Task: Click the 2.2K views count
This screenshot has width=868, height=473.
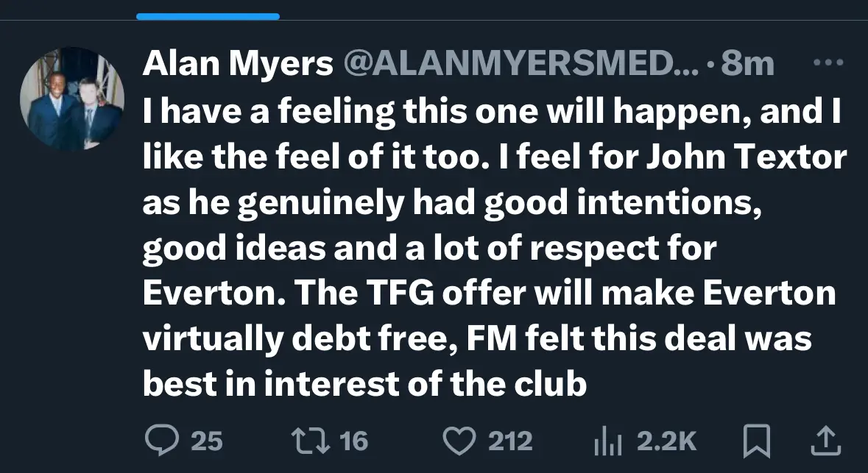Action: click(666, 441)
